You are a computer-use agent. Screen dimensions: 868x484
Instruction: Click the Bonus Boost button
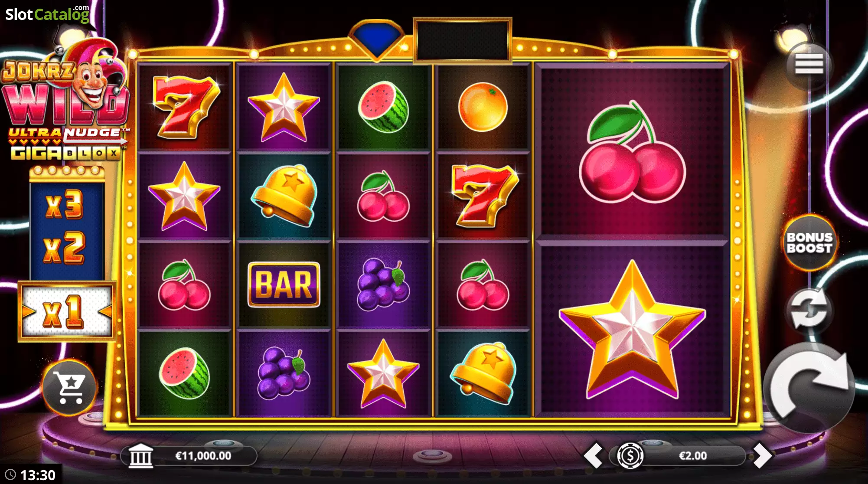(809, 243)
